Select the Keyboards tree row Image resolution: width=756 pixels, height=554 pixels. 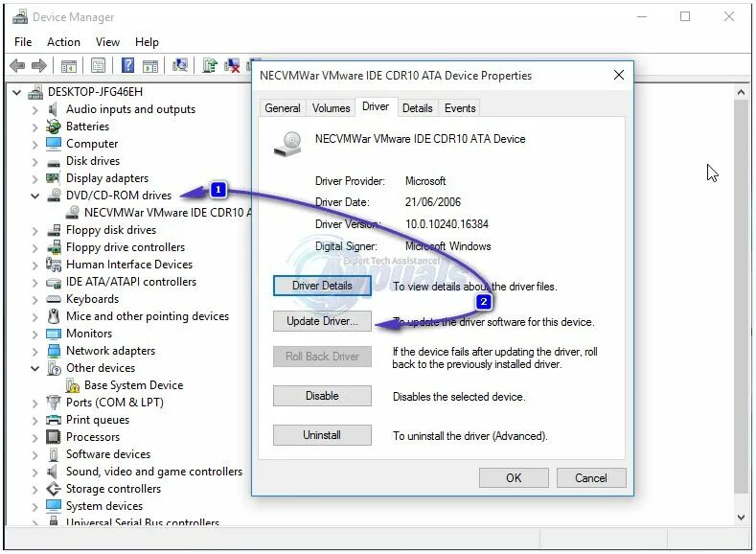click(92, 299)
